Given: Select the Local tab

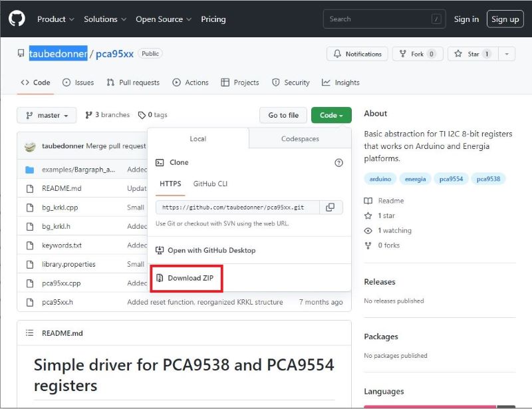Looking at the screenshot, I should click(x=198, y=139).
